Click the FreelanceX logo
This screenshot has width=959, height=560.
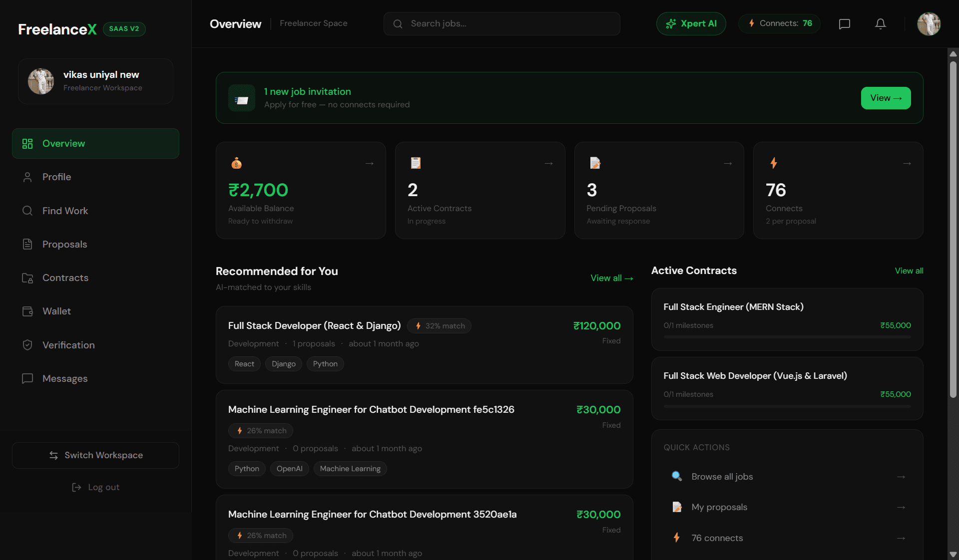(x=57, y=29)
